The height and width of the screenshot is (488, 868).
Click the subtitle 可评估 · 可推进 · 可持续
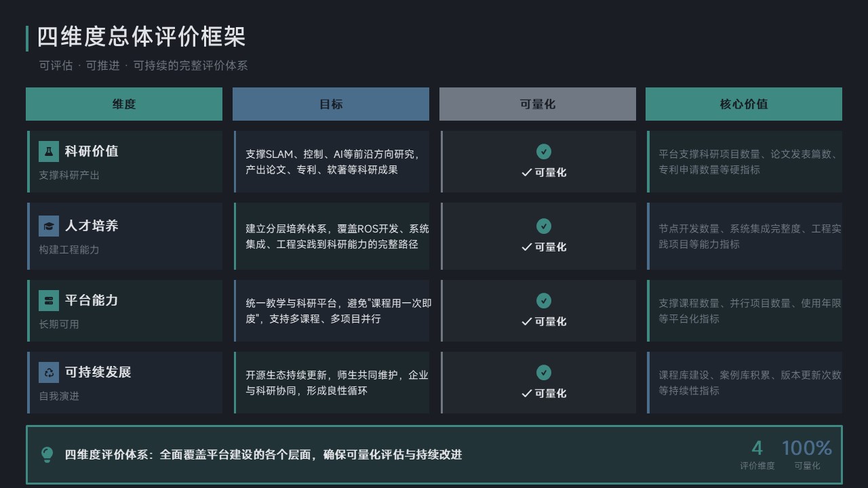143,66
